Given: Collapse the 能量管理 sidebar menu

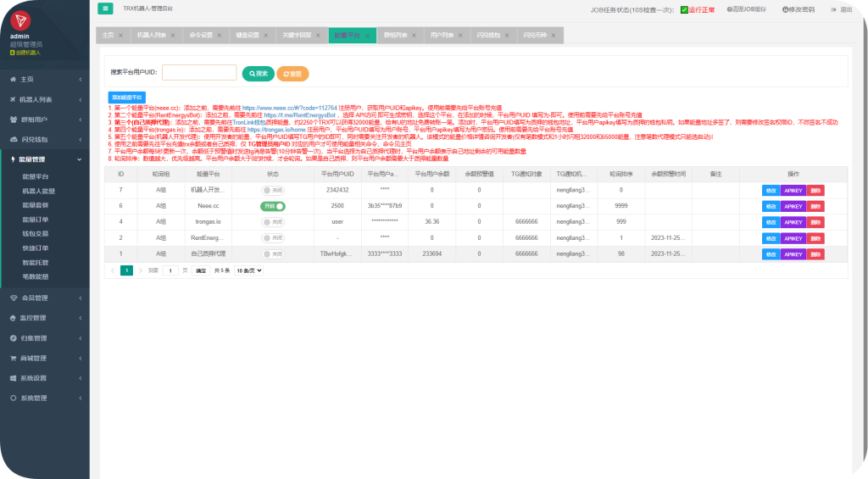Looking at the screenshot, I should [79, 159].
